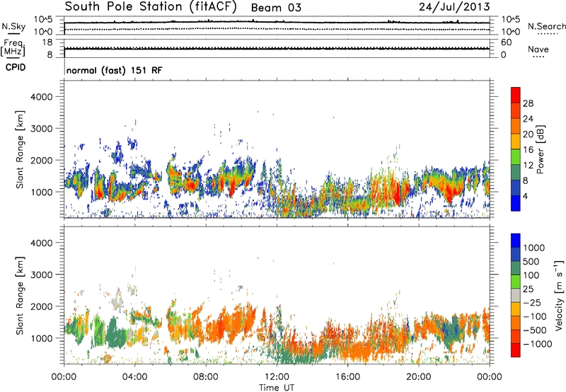Click the 'Freq. [MHz]' axis label
The image size is (566, 392).
click(13, 47)
